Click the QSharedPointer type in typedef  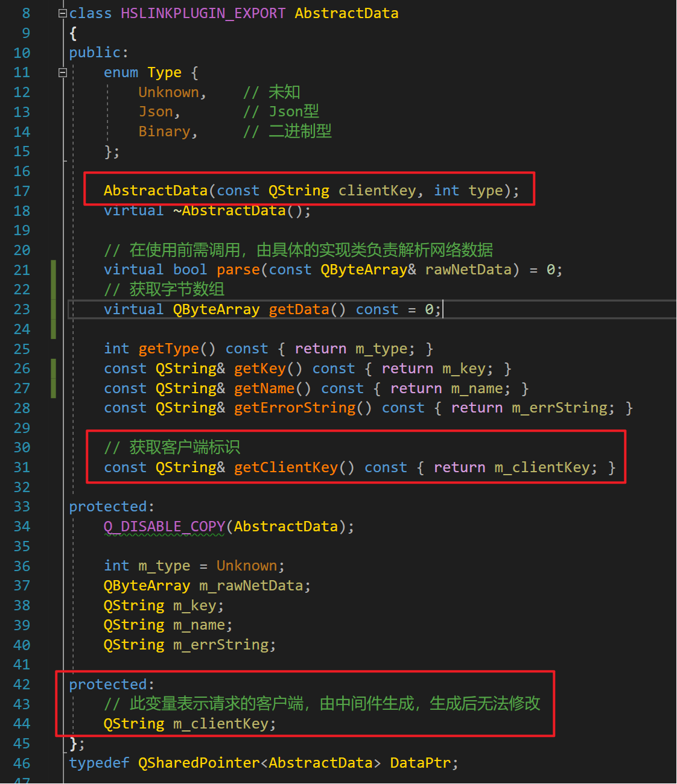pos(199,763)
